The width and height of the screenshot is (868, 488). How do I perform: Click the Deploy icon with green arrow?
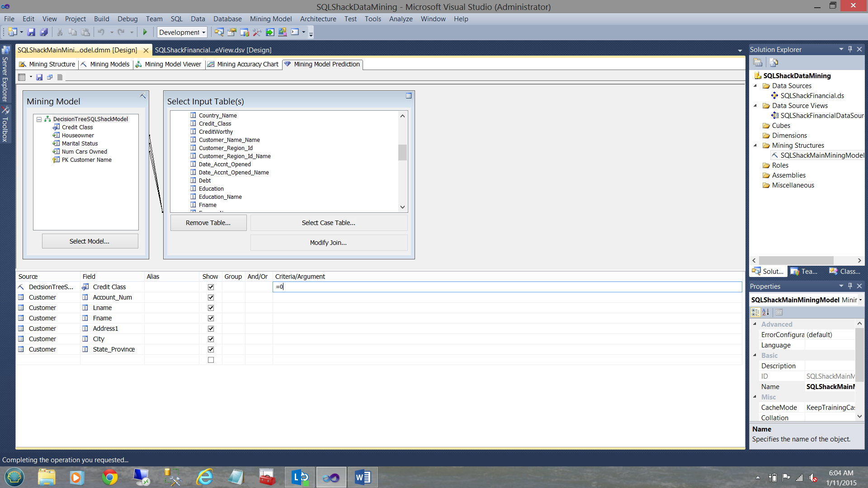[x=270, y=32]
